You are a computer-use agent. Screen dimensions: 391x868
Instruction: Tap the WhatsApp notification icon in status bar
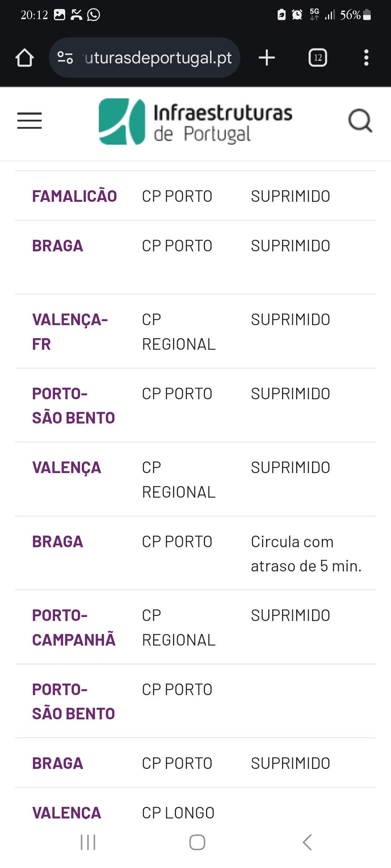point(93,15)
